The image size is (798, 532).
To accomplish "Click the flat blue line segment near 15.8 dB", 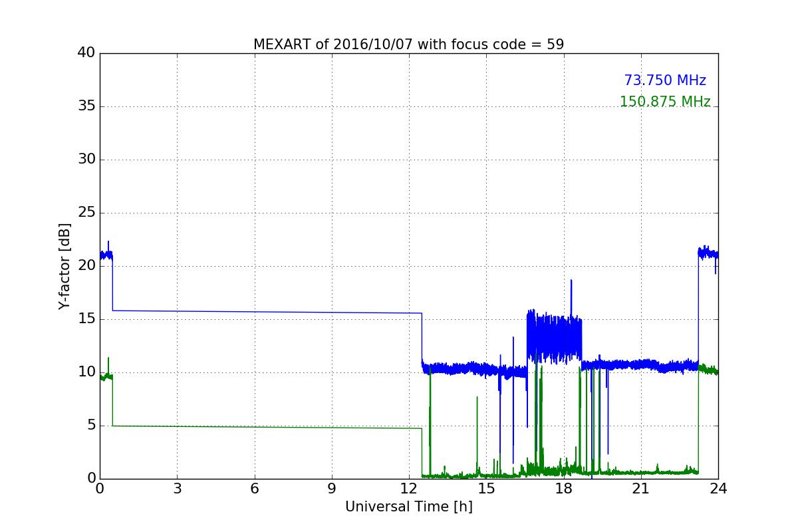I will click(267, 312).
